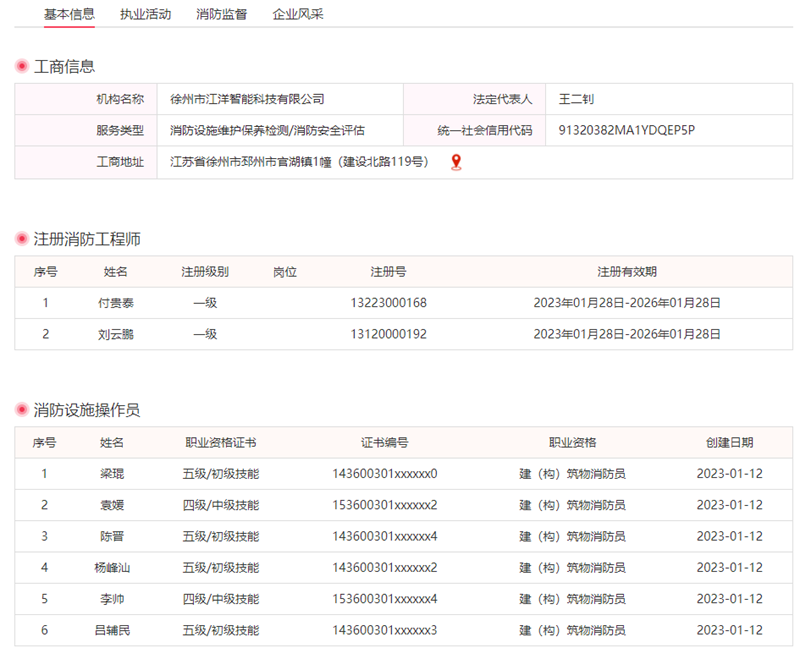This screenshot has height=659, width=800.
Task: Click the 法定代表人 label
Action: pyautogui.click(x=503, y=99)
